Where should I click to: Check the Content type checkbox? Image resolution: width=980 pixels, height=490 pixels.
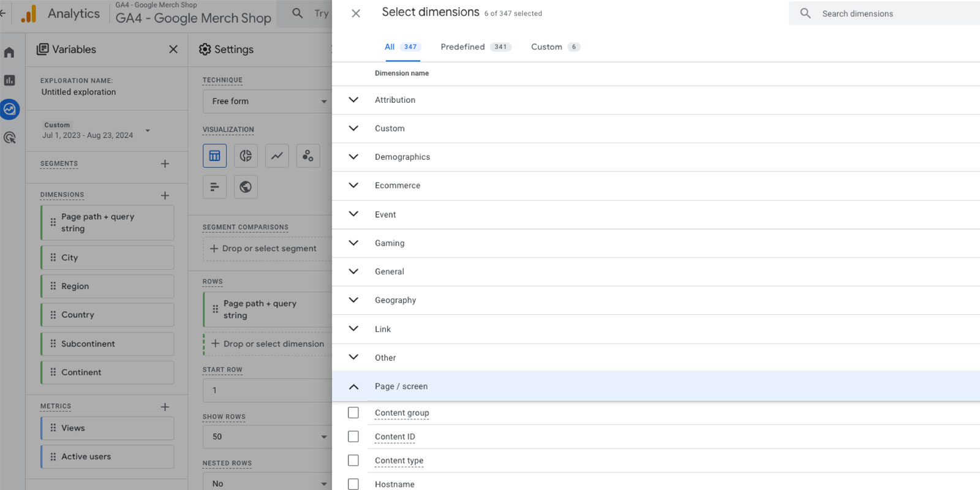[353, 461]
